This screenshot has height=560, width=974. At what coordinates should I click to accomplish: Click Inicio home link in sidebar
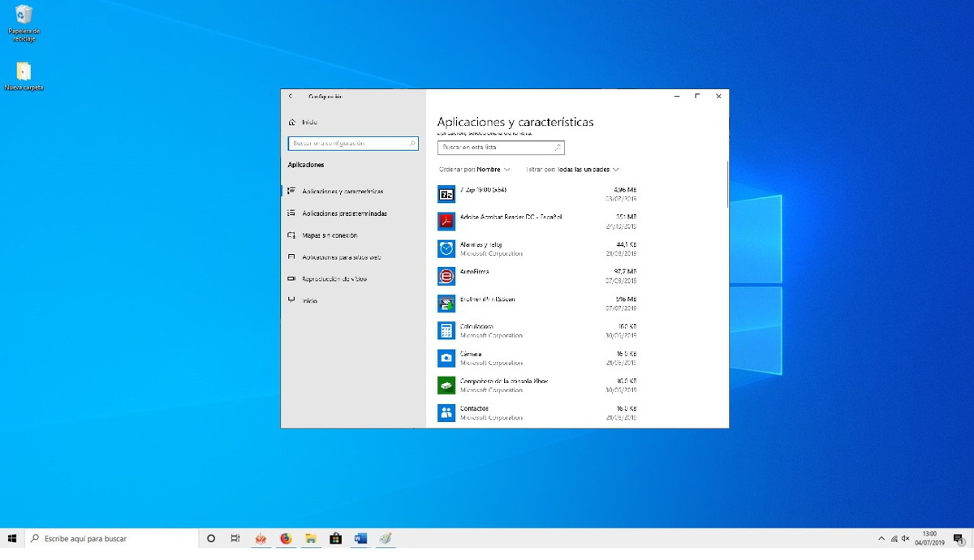[x=308, y=123]
